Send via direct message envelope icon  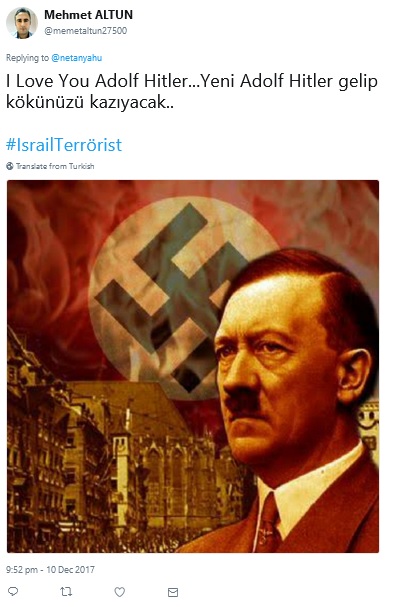[x=173, y=592]
